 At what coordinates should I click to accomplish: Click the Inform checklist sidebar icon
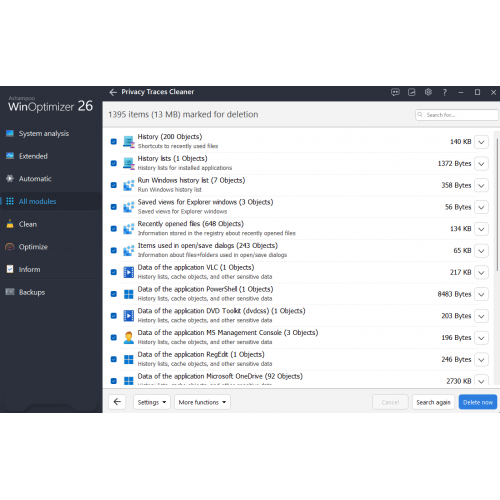click(x=10, y=269)
